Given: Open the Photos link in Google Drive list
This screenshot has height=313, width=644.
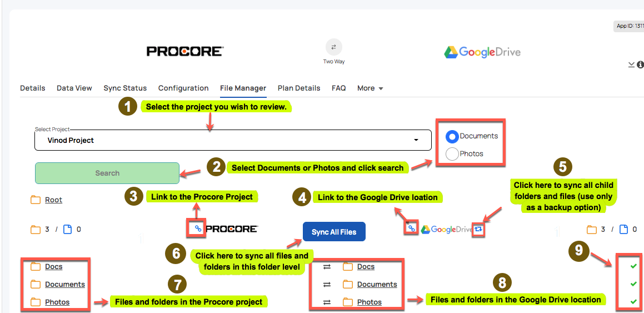Looking at the screenshot, I should pos(370,302).
